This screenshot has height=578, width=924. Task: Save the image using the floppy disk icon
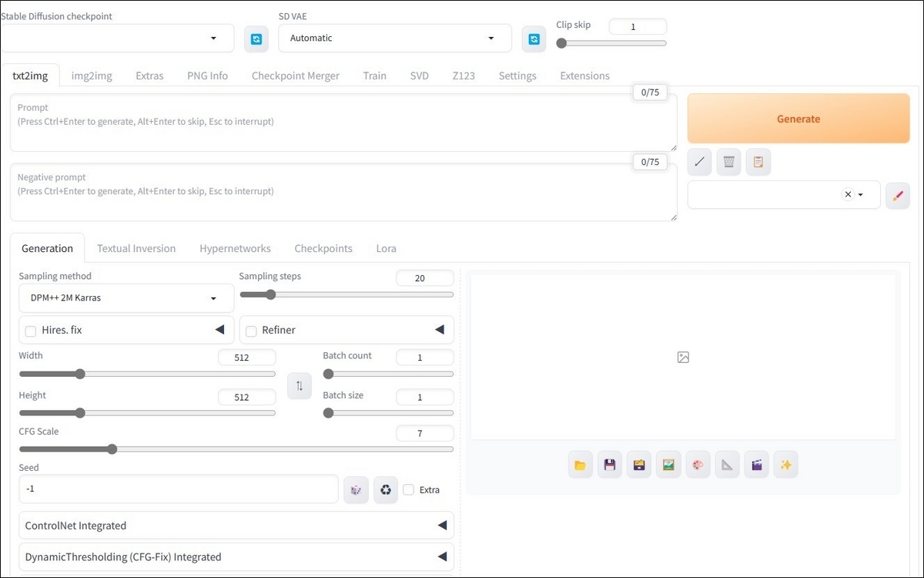point(610,464)
